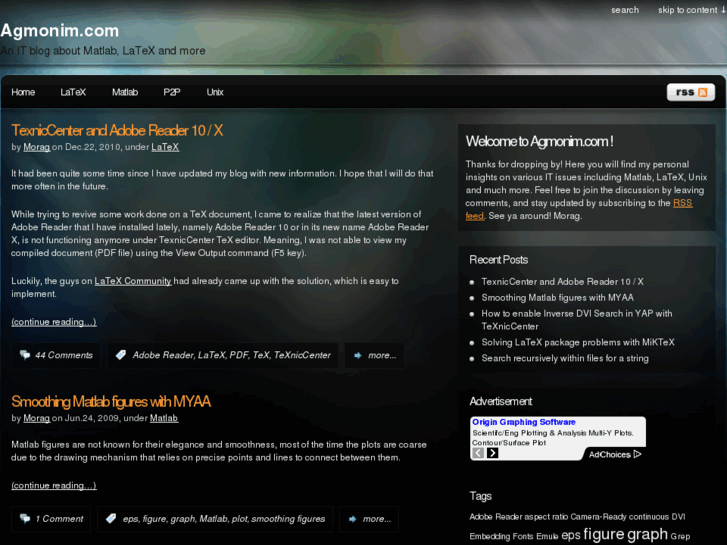Click the tag icon beside eps, figure tags
The image size is (727, 545).
(111, 519)
